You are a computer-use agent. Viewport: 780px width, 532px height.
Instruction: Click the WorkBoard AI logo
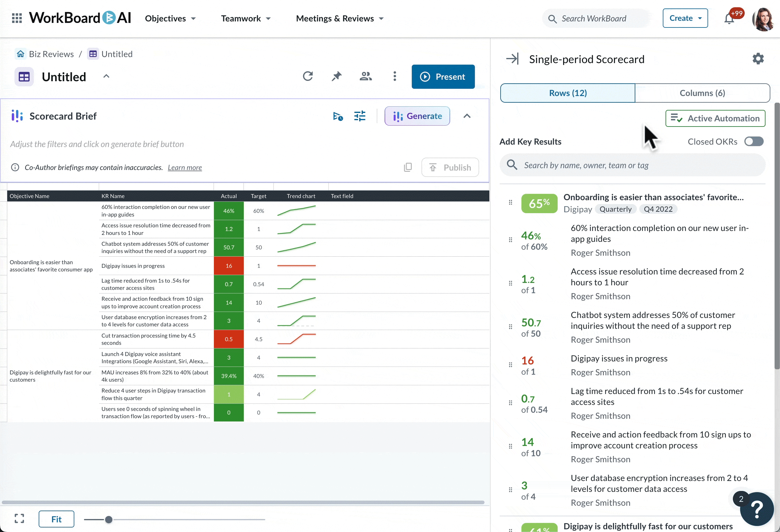tap(80, 18)
